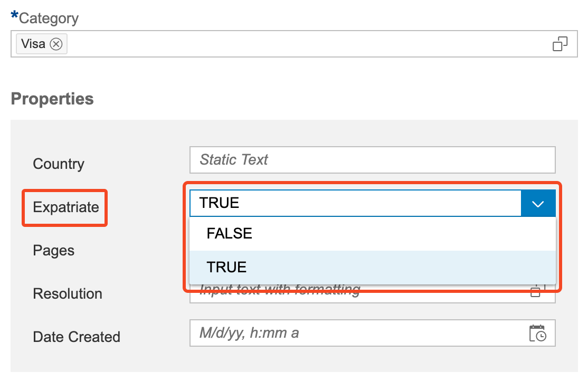Select the Visa category token
The height and width of the screenshot is (381, 588).
click(x=33, y=44)
